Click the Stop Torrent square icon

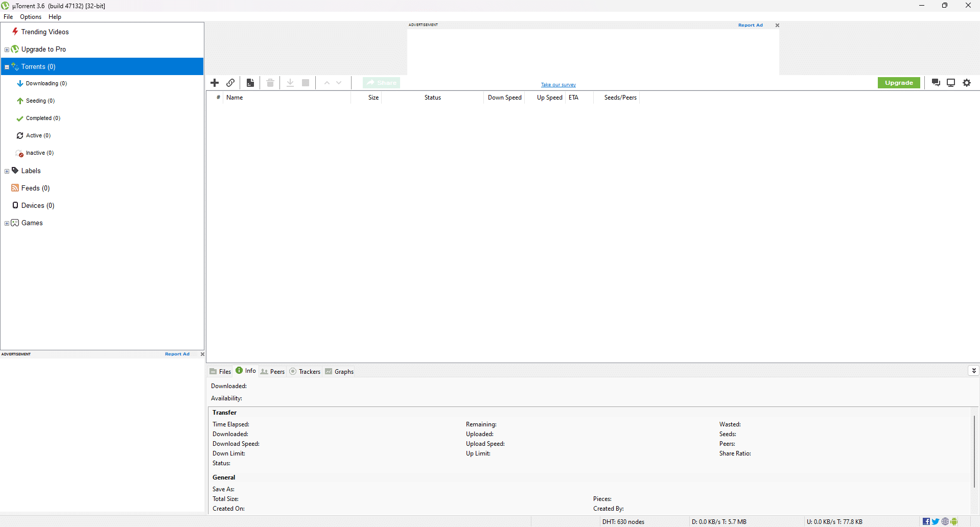pyautogui.click(x=306, y=83)
